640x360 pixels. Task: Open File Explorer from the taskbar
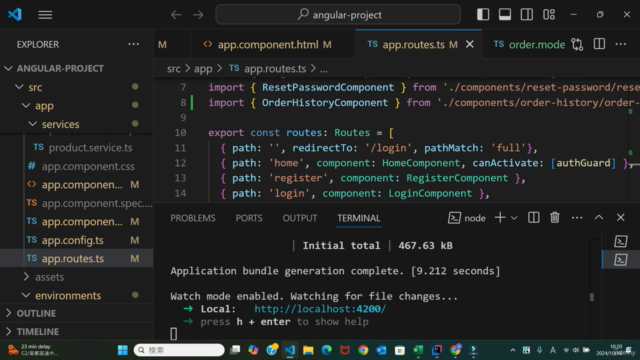[x=308, y=350]
